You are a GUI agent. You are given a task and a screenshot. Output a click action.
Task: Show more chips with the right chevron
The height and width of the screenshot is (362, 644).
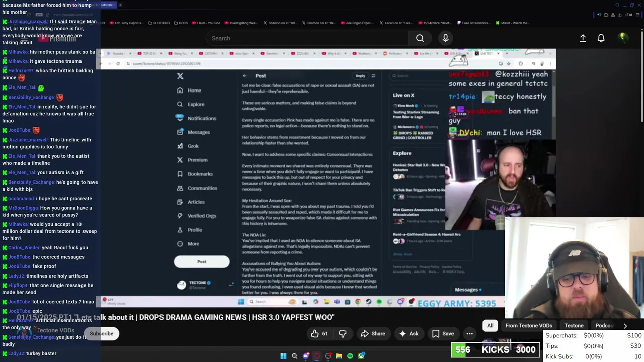(x=625, y=326)
